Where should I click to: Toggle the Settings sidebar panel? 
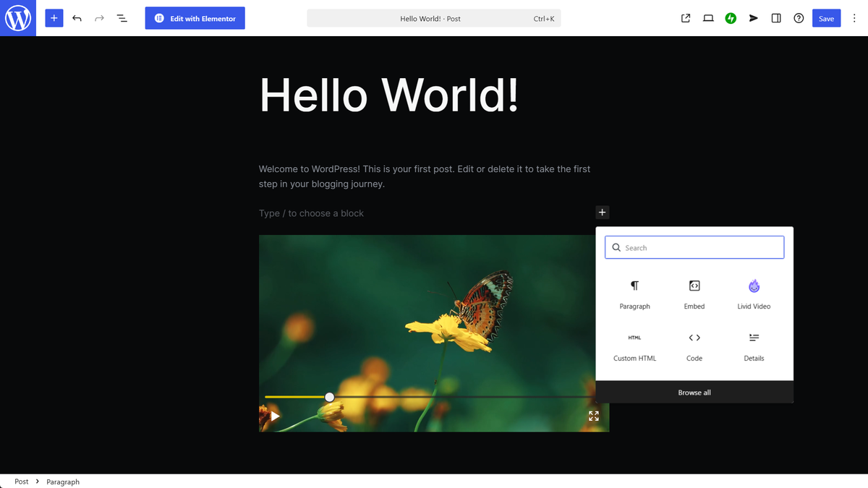(776, 18)
